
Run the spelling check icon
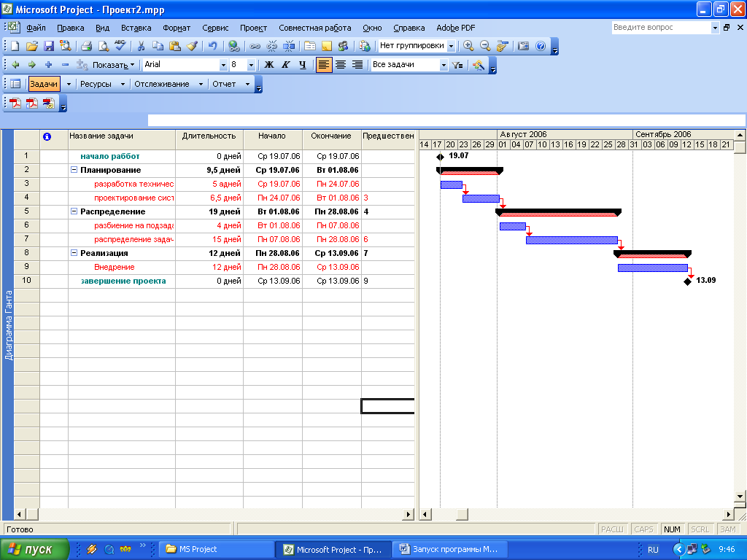[120, 46]
